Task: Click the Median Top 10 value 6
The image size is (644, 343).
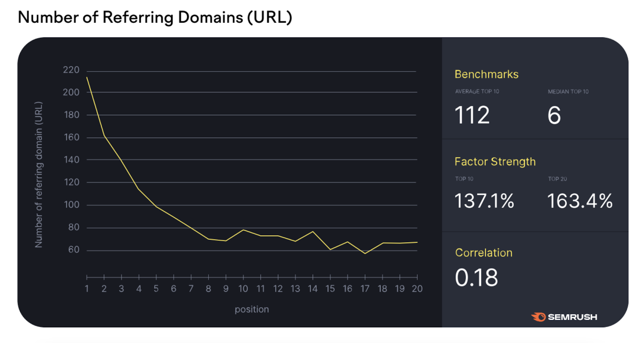Action: (x=554, y=115)
